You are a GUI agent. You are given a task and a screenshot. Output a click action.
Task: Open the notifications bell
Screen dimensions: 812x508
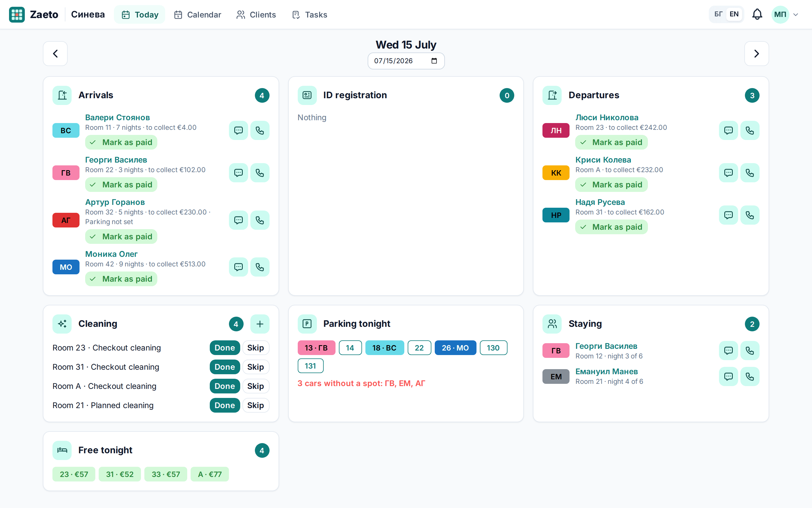757,14
